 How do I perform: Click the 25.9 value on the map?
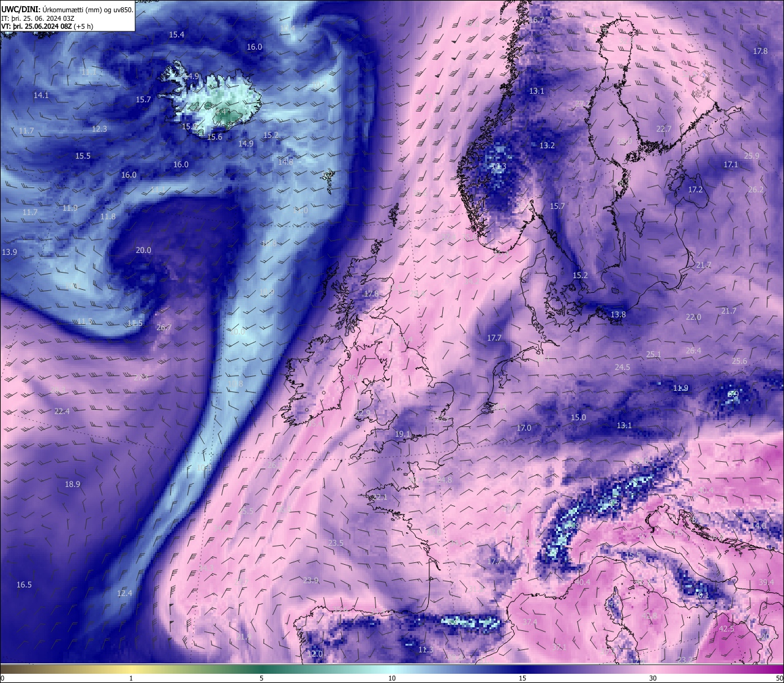click(752, 156)
